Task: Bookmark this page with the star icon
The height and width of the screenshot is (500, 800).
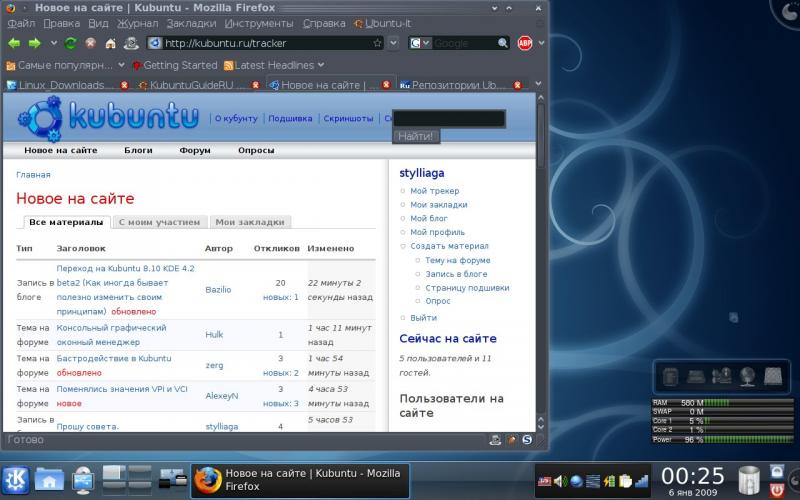Action: pyautogui.click(x=377, y=43)
